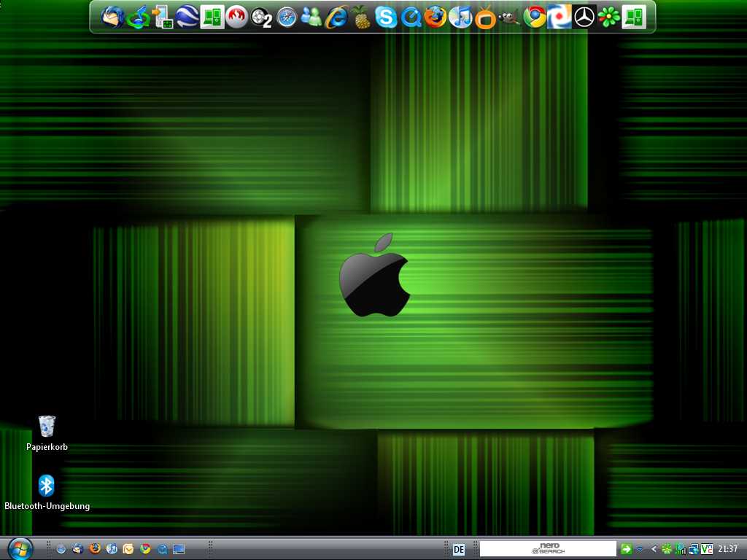Open the Windows Start orb

coord(20,548)
